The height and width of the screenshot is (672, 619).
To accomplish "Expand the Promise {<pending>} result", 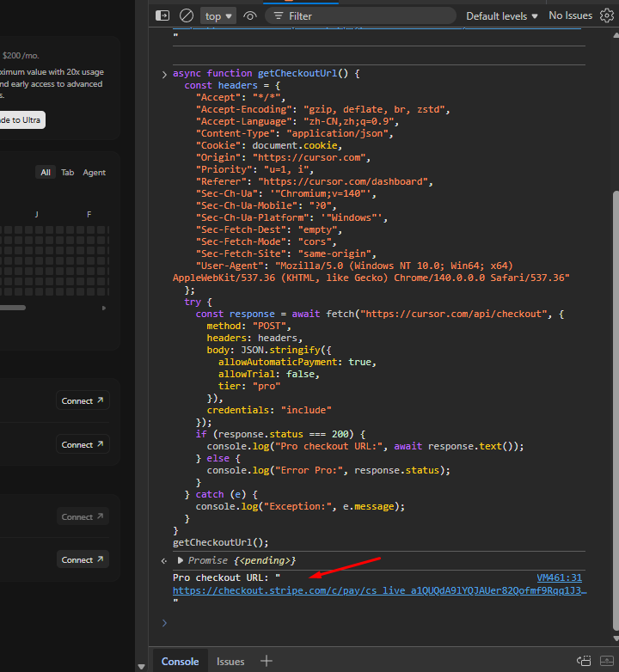I will click(x=181, y=560).
